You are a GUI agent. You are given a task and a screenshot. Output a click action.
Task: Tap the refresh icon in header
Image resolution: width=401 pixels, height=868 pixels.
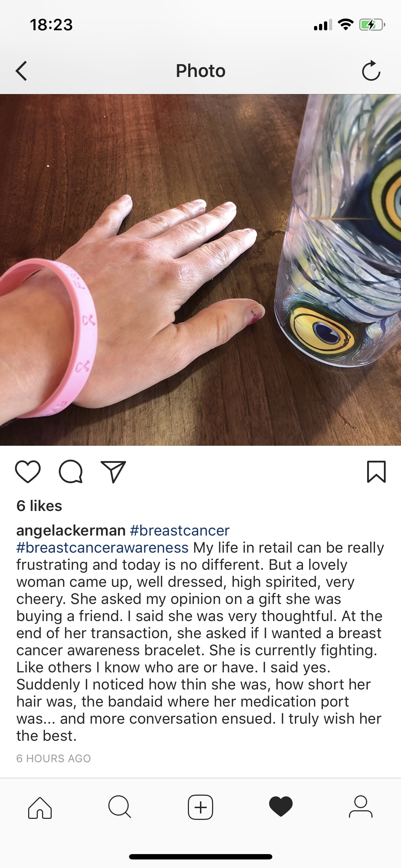click(371, 71)
